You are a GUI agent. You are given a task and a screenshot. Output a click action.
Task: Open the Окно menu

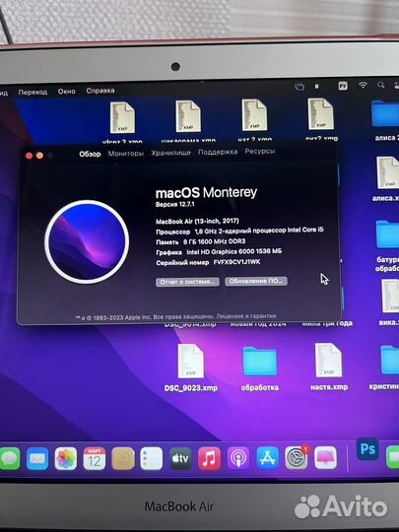(x=67, y=92)
